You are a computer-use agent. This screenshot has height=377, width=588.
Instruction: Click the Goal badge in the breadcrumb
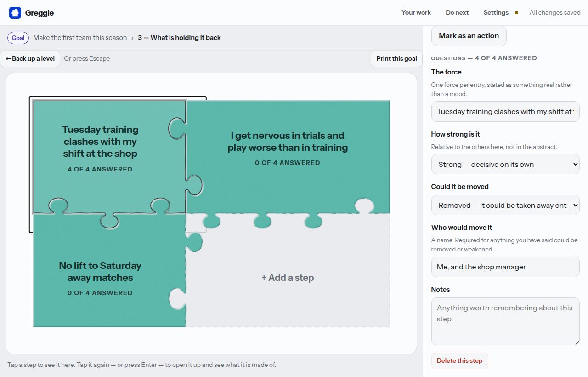18,38
